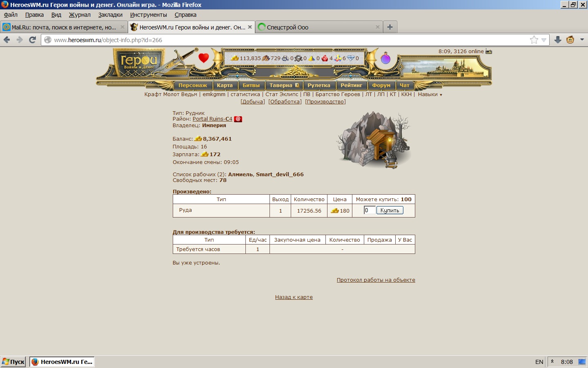Open the worker Алмиель profile link
The image size is (588, 368).
241,175
